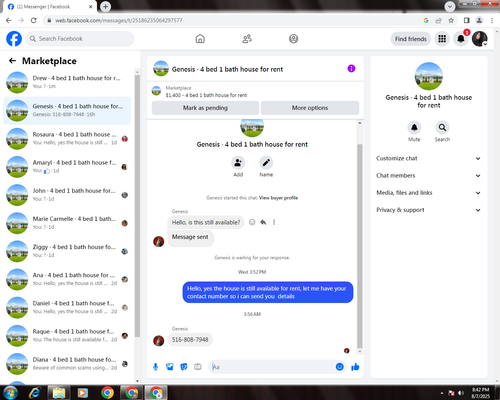Image resolution: width=500 pixels, height=400 pixels.
Task: Open the Facebook logo home link
Action: tap(14, 39)
